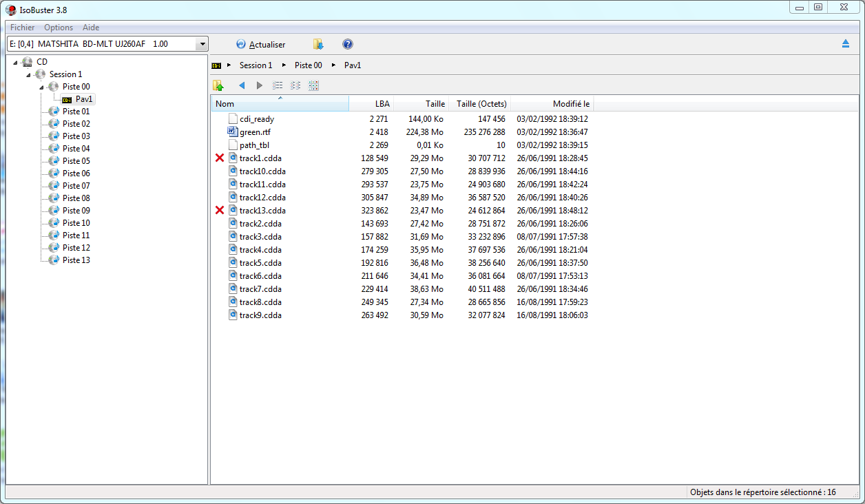865x504 pixels.
Task: Open the blue question mark help icon
Action: tap(348, 44)
